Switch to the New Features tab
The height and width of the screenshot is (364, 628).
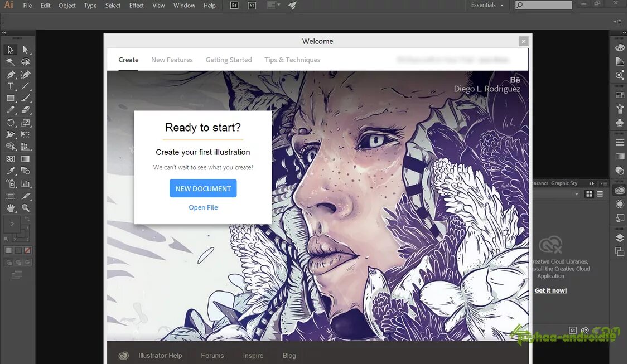pos(172,60)
